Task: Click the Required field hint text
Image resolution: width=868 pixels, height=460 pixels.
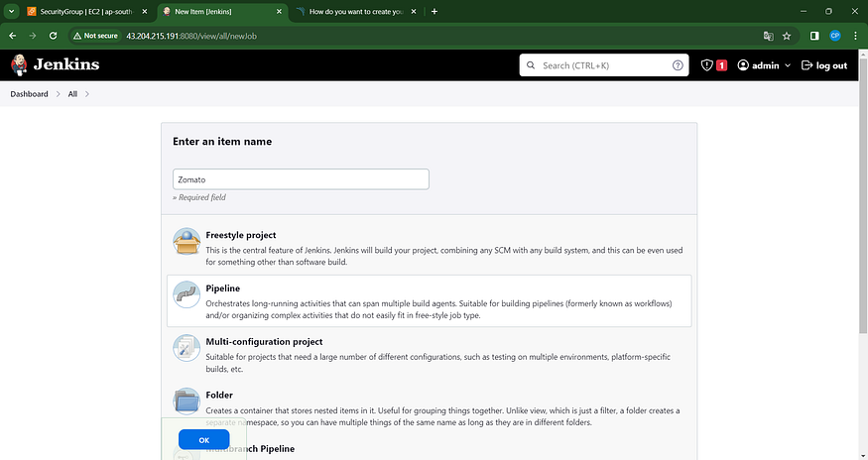Action: 199,197
